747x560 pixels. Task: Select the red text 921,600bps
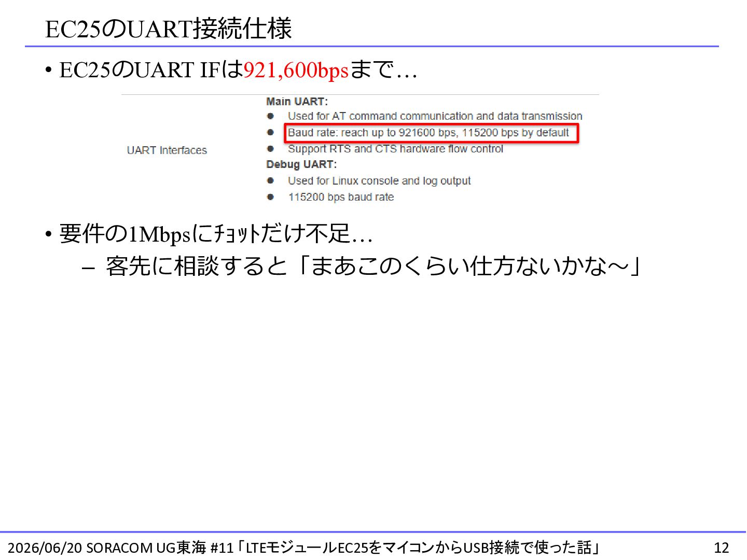coord(296,70)
